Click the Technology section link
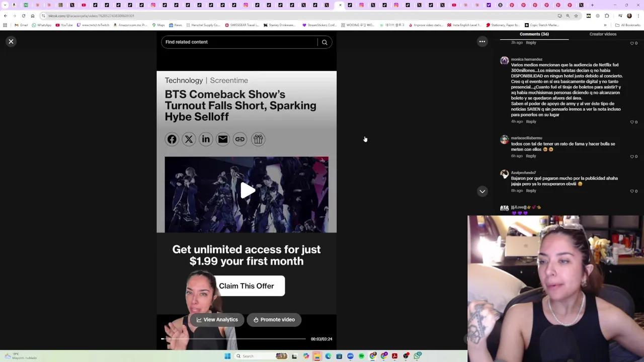 click(x=184, y=80)
